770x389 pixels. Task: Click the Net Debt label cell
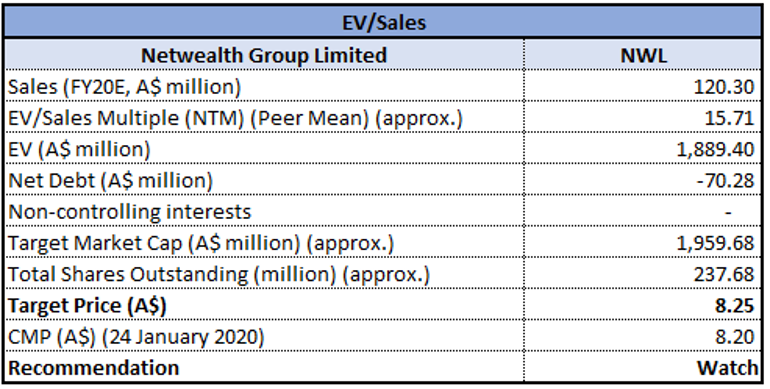264,180
